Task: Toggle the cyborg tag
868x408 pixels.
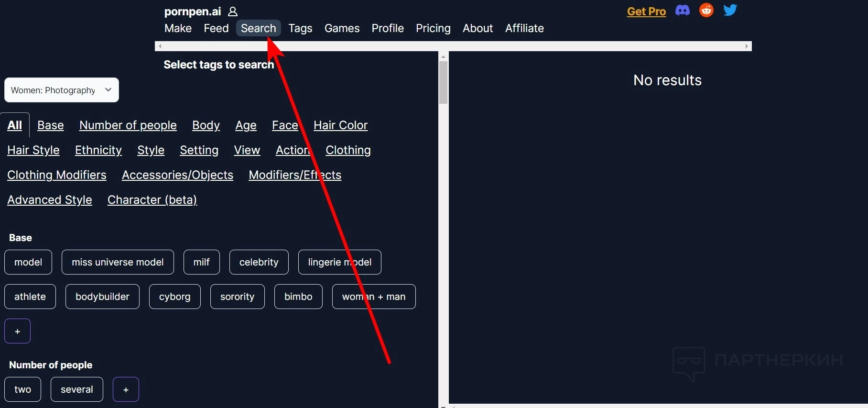Action: 175,297
